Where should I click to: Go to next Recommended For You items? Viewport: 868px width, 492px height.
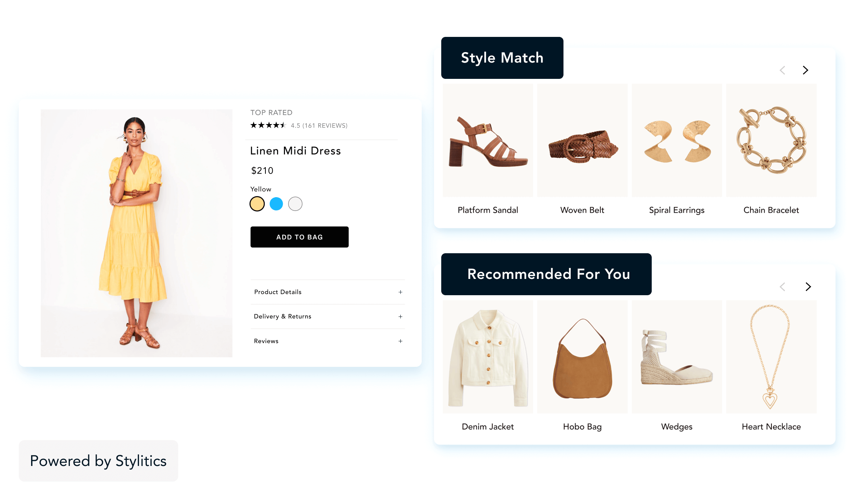point(808,287)
